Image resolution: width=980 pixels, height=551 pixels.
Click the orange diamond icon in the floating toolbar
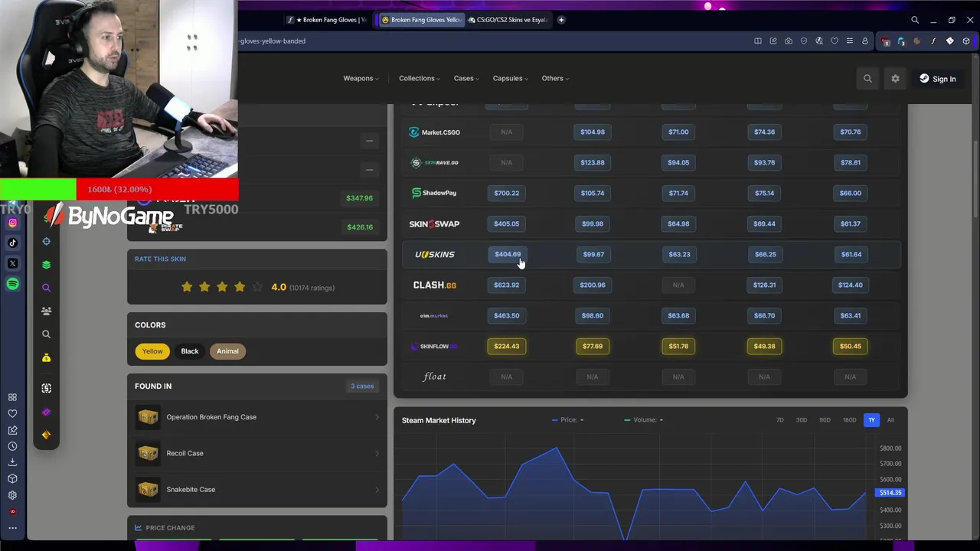(47, 435)
